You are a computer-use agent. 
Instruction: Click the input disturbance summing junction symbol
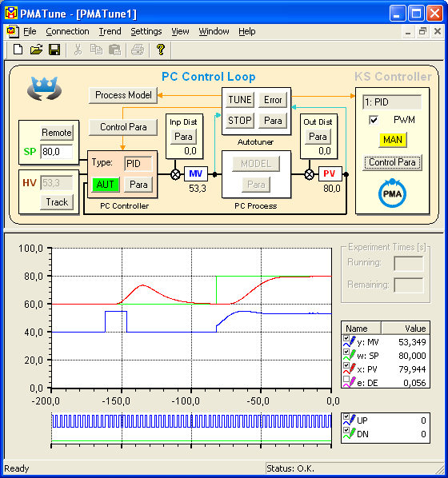tap(175, 175)
